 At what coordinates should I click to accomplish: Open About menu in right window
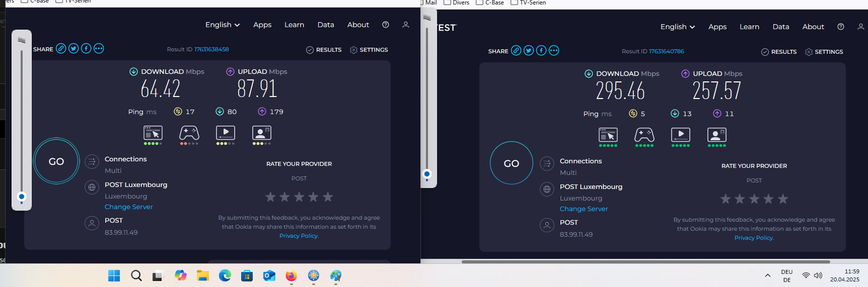(x=813, y=27)
